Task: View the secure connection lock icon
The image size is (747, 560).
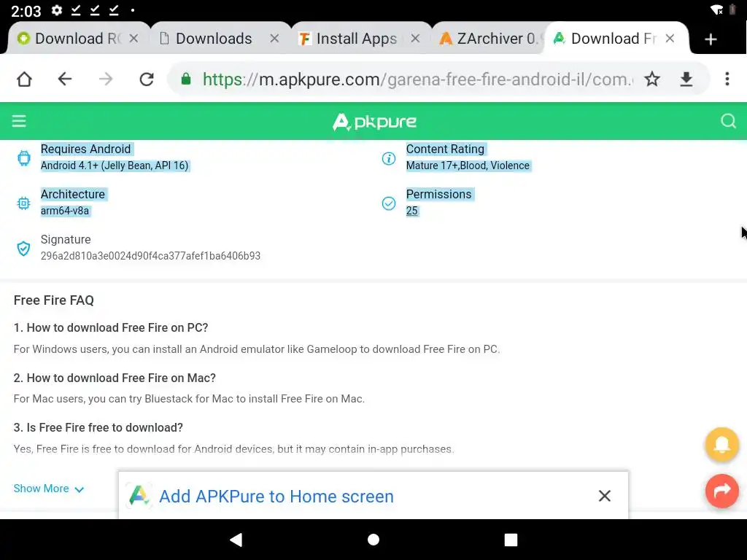Action: click(x=186, y=79)
